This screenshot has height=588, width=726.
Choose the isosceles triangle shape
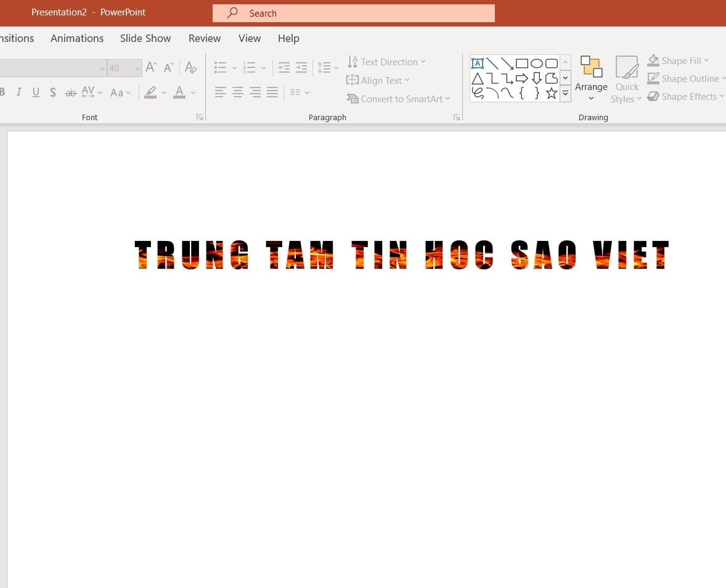point(478,78)
